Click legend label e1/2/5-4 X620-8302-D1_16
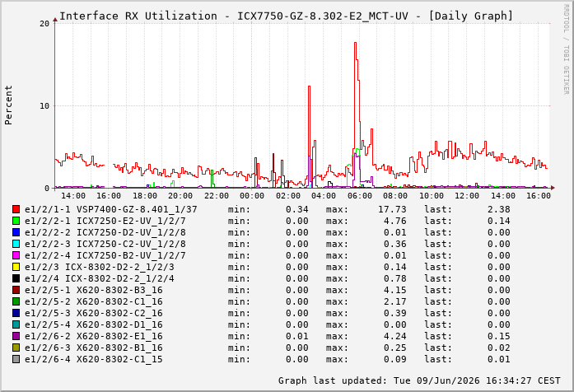This screenshot has width=574, height=392. click(x=94, y=324)
